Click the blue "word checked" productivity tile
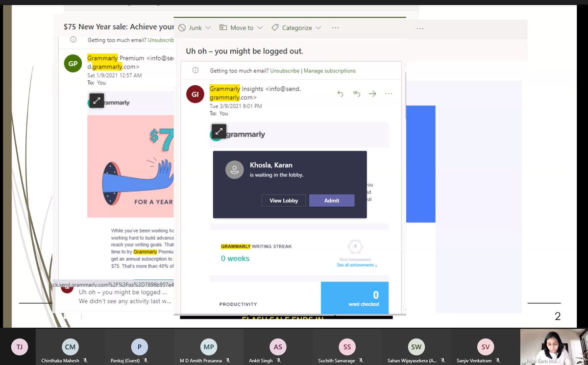Screen dimensions: 588x365 click(355, 298)
